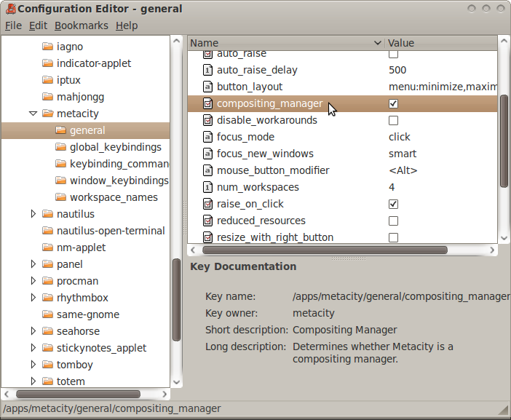
Task: Click the window_keybindings folder icon
Action: 60,181
